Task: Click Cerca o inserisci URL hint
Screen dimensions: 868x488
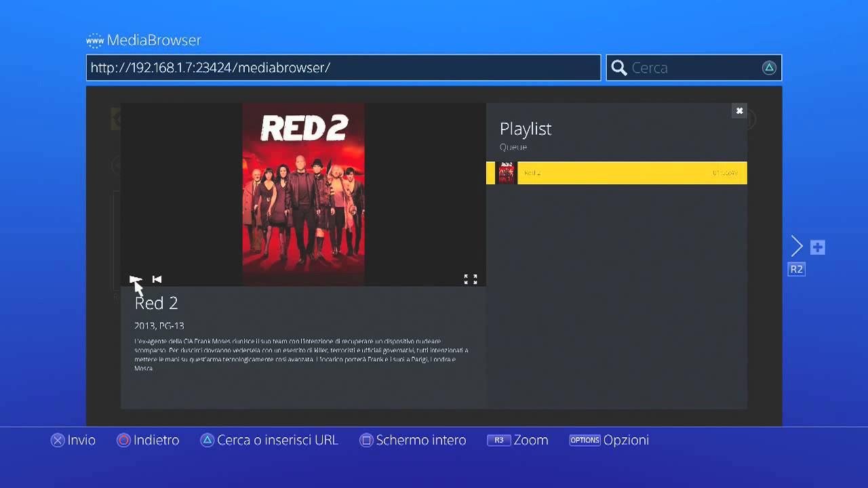Action: (269, 440)
